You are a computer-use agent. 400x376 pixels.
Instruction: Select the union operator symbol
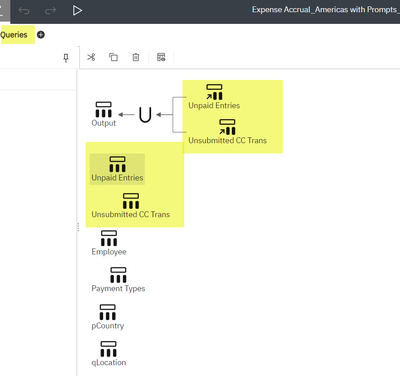point(145,115)
